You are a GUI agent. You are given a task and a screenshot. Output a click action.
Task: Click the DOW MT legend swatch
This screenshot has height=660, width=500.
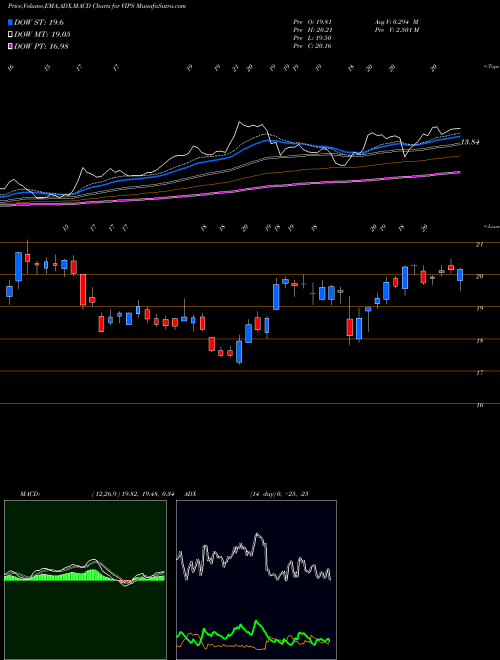pyautogui.click(x=10, y=35)
